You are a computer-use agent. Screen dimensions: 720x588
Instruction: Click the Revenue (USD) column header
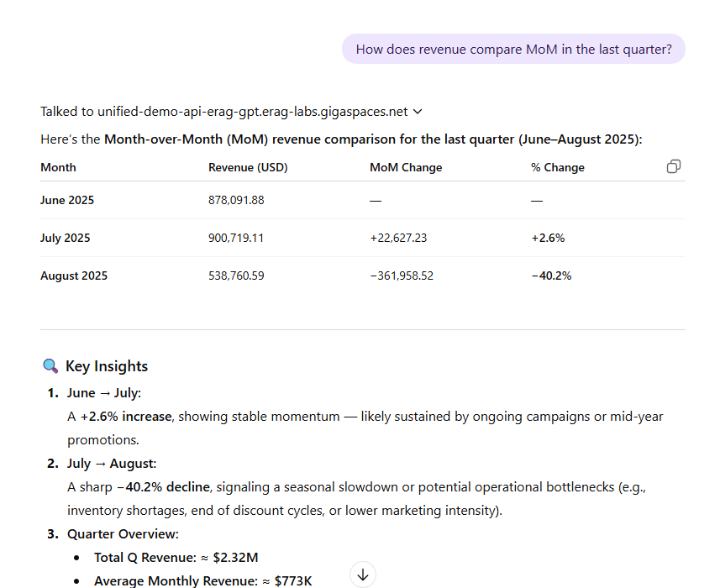point(248,167)
